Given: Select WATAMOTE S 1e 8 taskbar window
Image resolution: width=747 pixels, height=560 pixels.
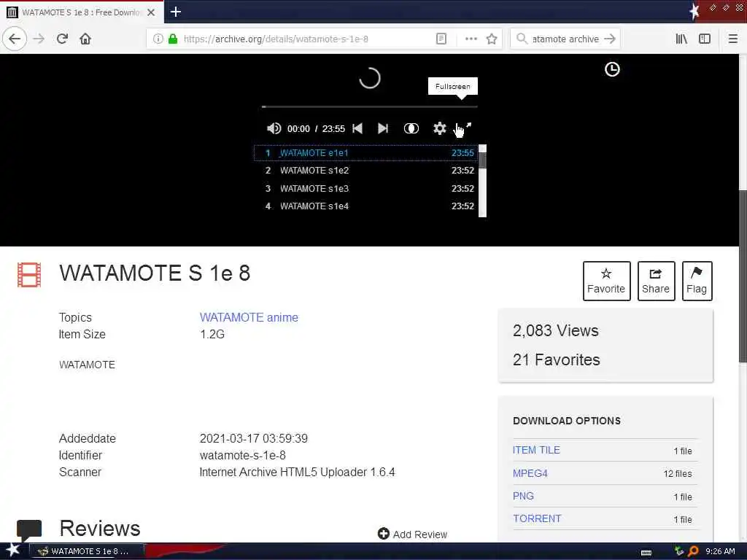Looking at the screenshot, I should 88,551.
